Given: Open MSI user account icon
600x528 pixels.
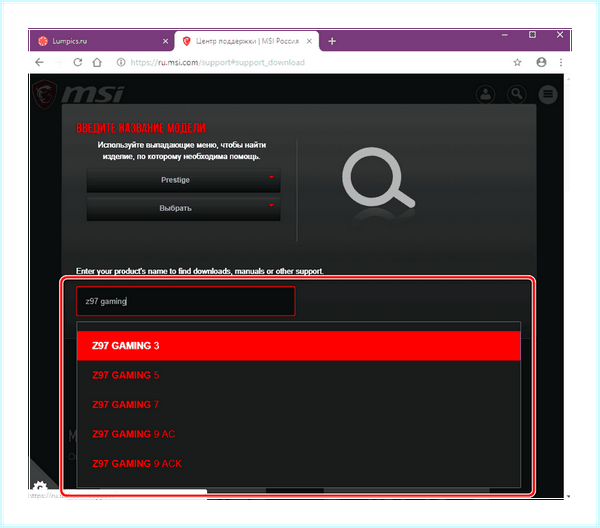Looking at the screenshot, I should (x=485, y=94).
